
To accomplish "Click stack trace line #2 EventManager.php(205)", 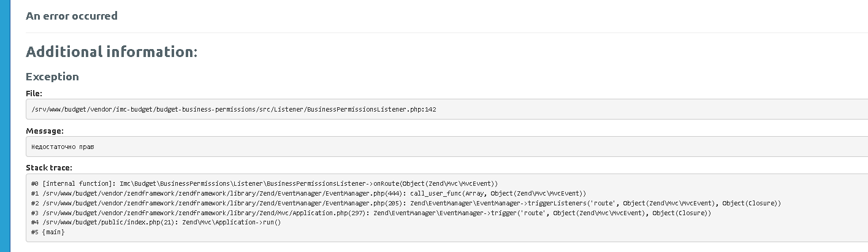I will pos(406,203).
